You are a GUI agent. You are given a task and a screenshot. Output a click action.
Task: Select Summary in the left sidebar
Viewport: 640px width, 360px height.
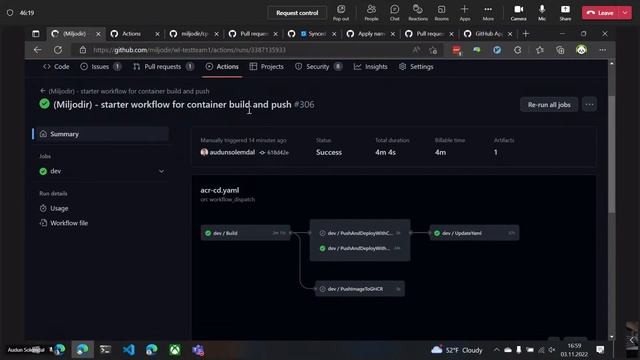click(100, 134)
